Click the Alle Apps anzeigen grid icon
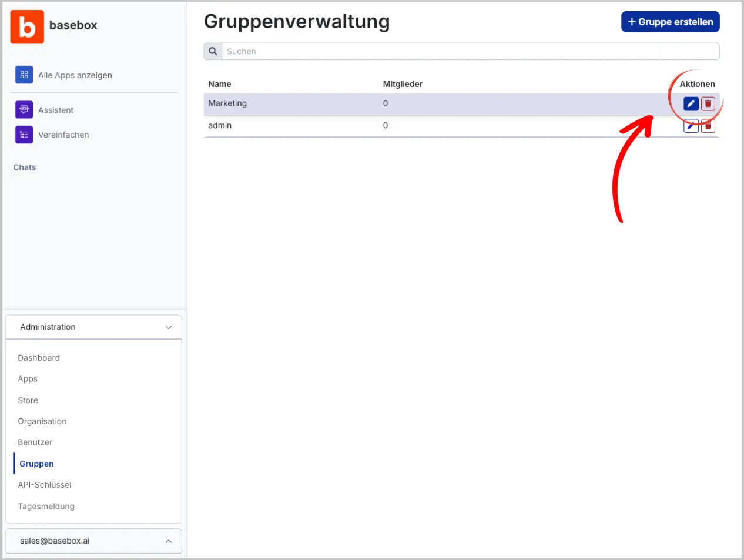 24,75
